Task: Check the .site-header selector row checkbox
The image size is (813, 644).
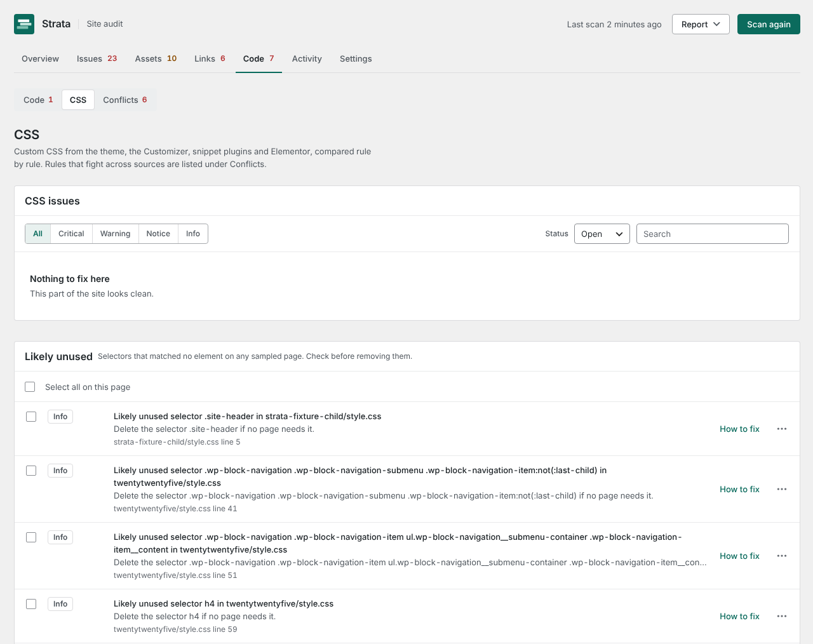Action: point(31,417)
